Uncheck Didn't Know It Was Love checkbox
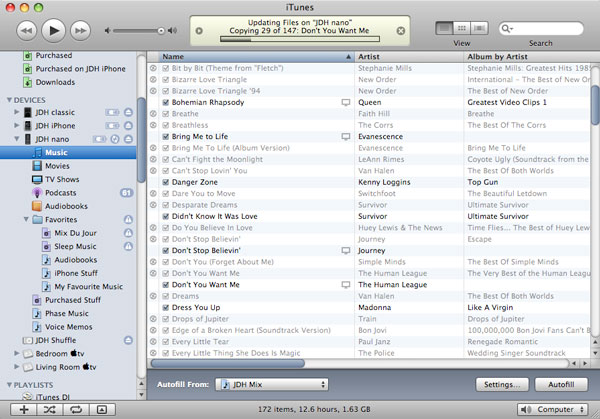Image resolution: width=600 pixels, height=419 pixels. [166, 216]
